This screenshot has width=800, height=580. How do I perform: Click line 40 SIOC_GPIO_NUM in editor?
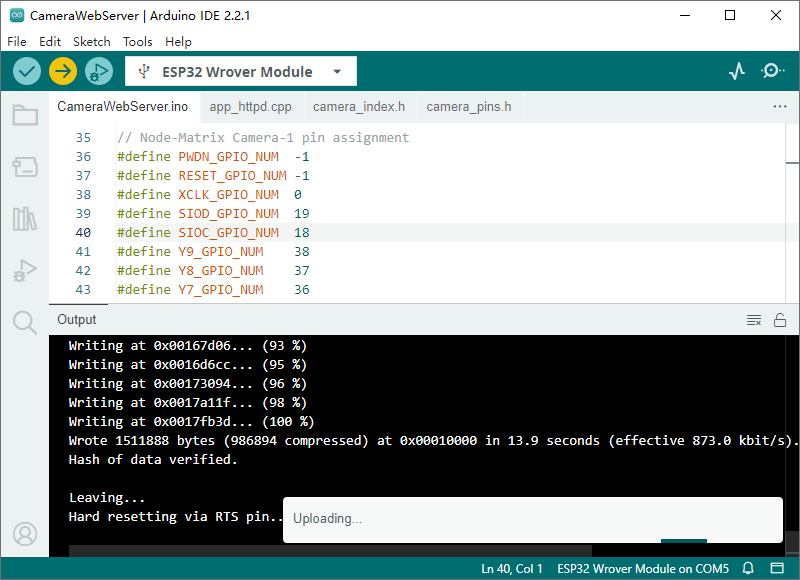pyautogui.click(x=228, y=232)
